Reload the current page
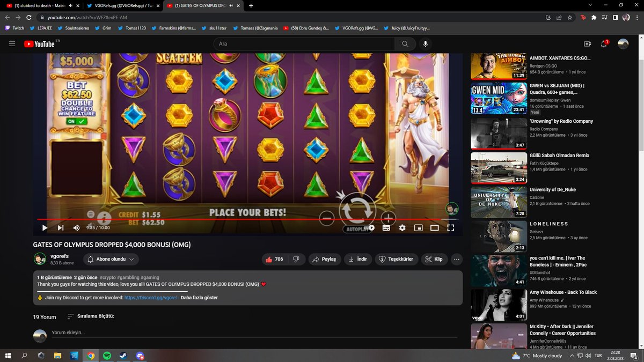The width and height of the screenshot is (644, 362). pos(30,17)
